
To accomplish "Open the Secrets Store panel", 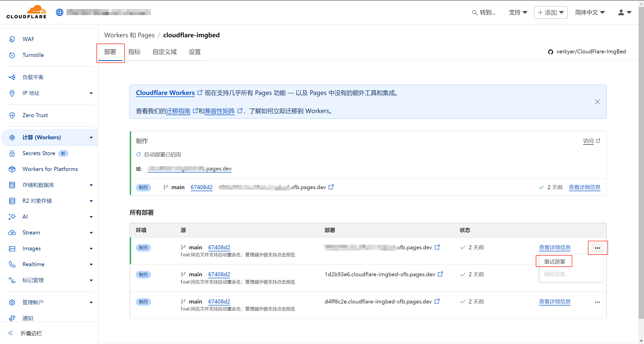I will coord(39,153).
